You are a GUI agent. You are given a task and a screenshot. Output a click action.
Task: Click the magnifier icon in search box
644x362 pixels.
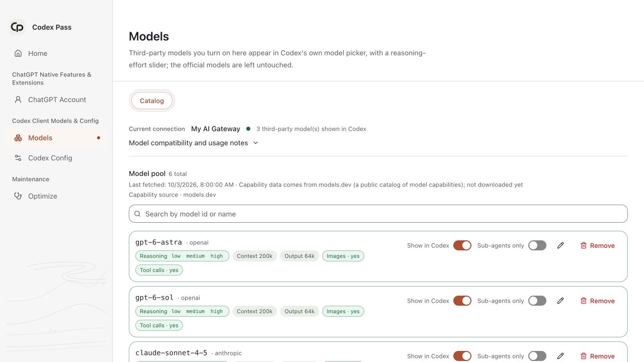[137, 214]
